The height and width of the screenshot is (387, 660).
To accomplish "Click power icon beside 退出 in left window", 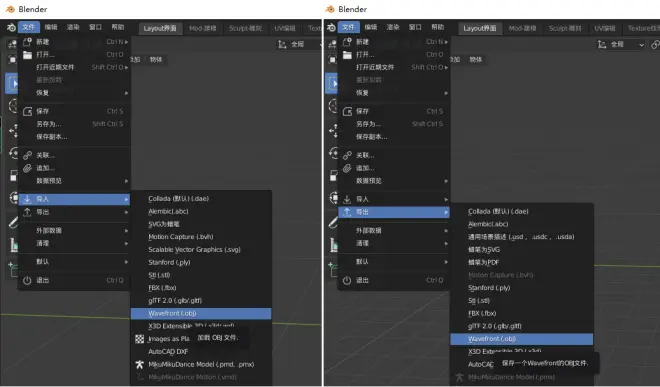I will (27, 280).
